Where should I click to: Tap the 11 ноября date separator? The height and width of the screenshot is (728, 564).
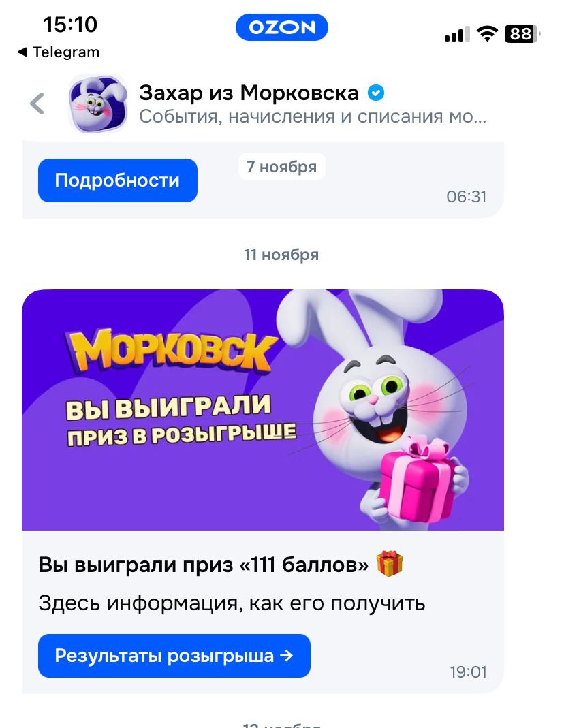pos(282,255)
